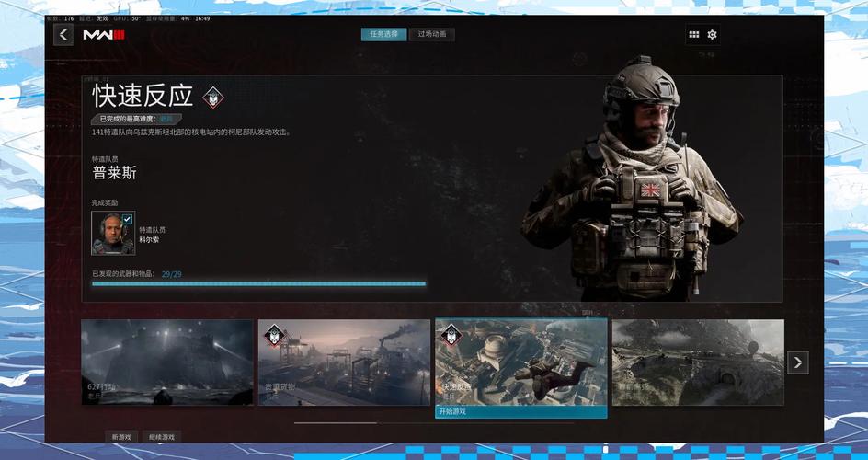Click the MWIII logo
The width and height of the screenshot is (868, 460).
[104, 35]
